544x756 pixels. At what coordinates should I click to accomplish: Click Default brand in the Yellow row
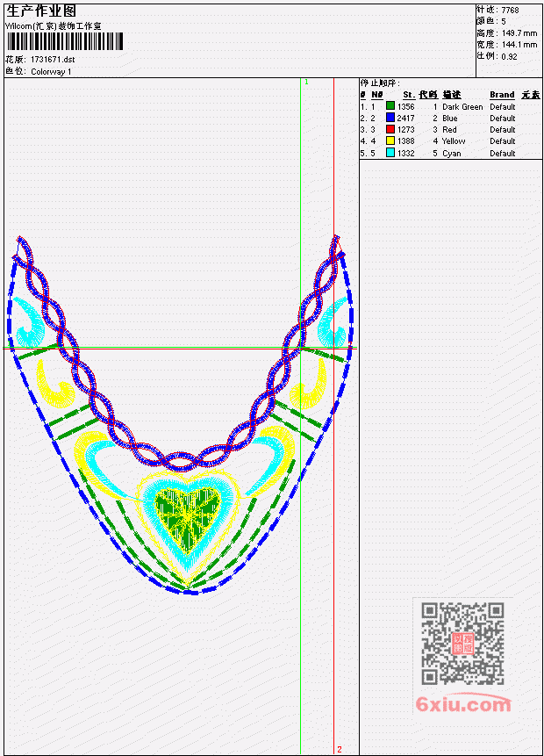(503, 141)
